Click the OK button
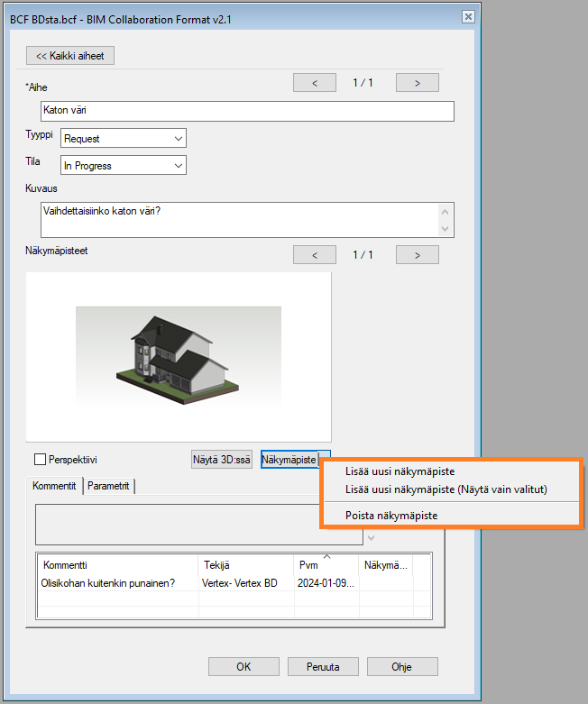 pyautogui.click(x=243, y=667)
